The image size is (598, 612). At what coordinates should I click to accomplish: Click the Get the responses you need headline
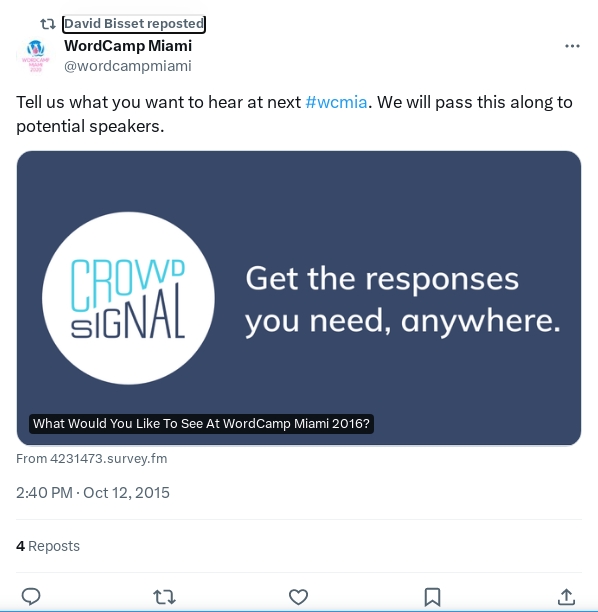(x=402, y=300)
